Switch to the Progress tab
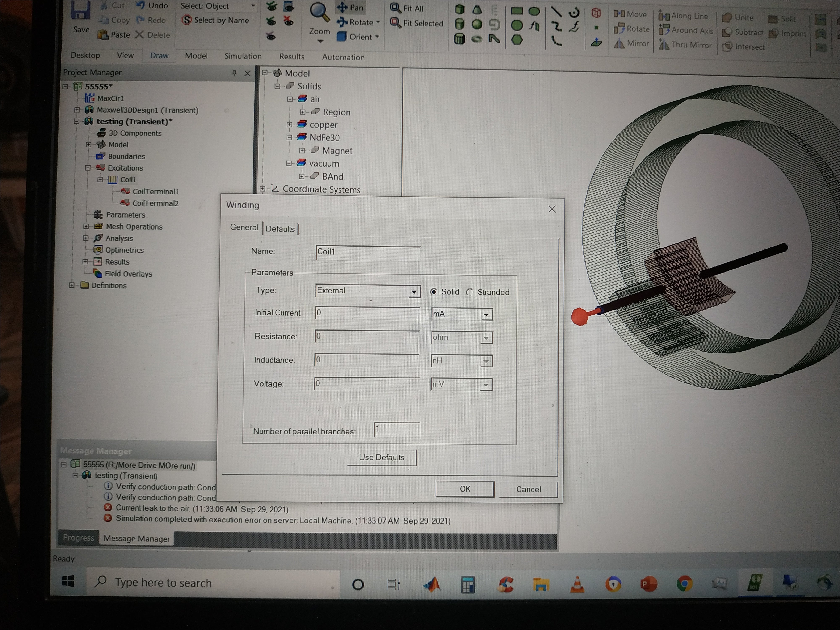This screenshot has width=840, height=630. (x=78, y=538)
